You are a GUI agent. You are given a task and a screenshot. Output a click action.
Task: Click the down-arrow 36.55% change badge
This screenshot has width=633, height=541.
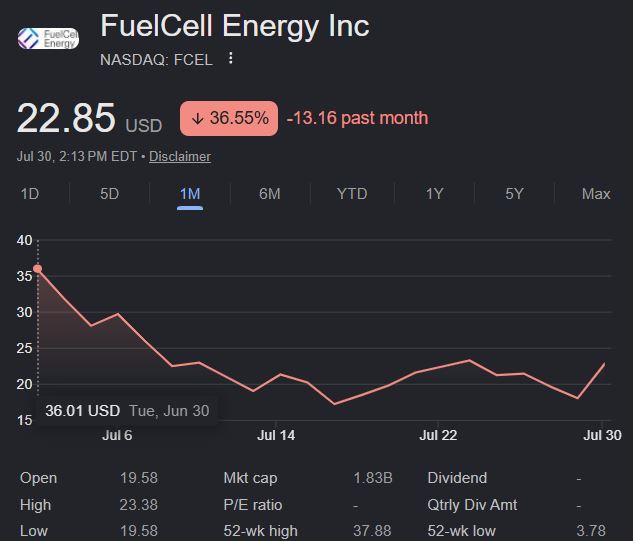[229, 118]
